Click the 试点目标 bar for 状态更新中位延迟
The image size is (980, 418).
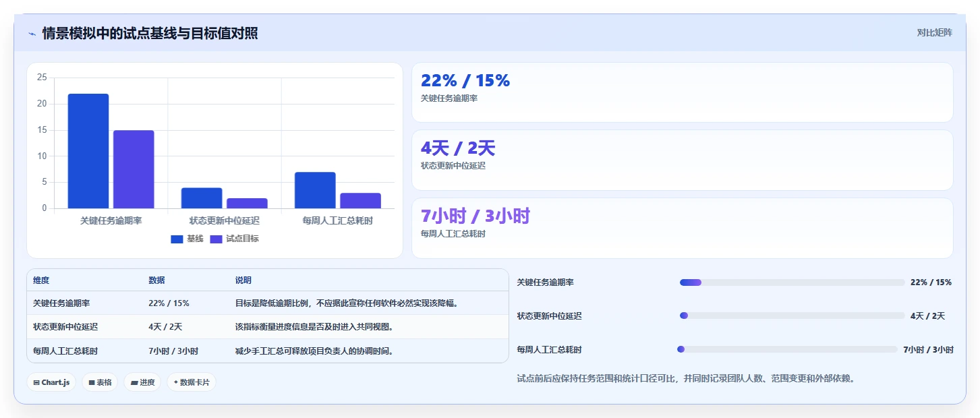[247, 203]
